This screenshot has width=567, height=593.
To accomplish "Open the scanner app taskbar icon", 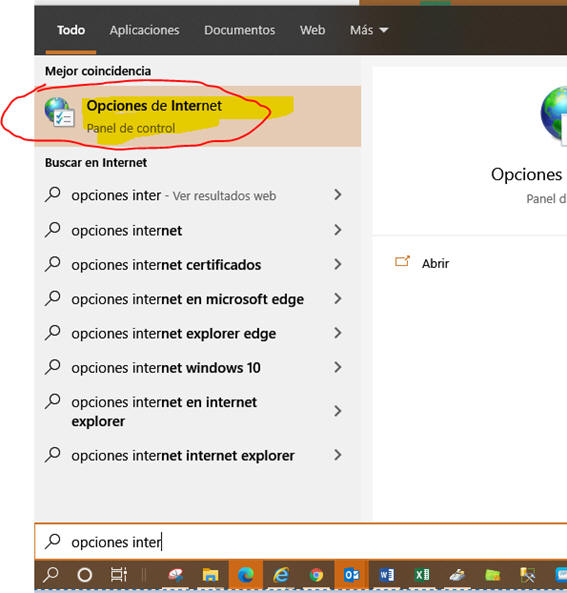I will click(x=457, y=575).
